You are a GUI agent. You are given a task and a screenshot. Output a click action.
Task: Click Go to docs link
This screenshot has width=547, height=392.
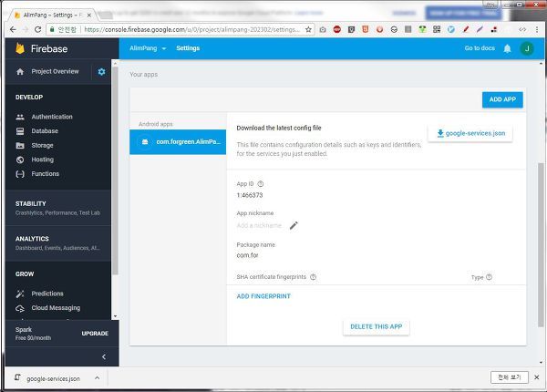pos(480,48)
